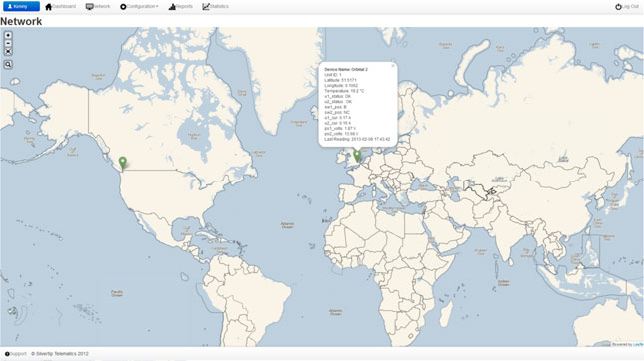
Task: Zoom in on the map
Action: pos(8,35)
